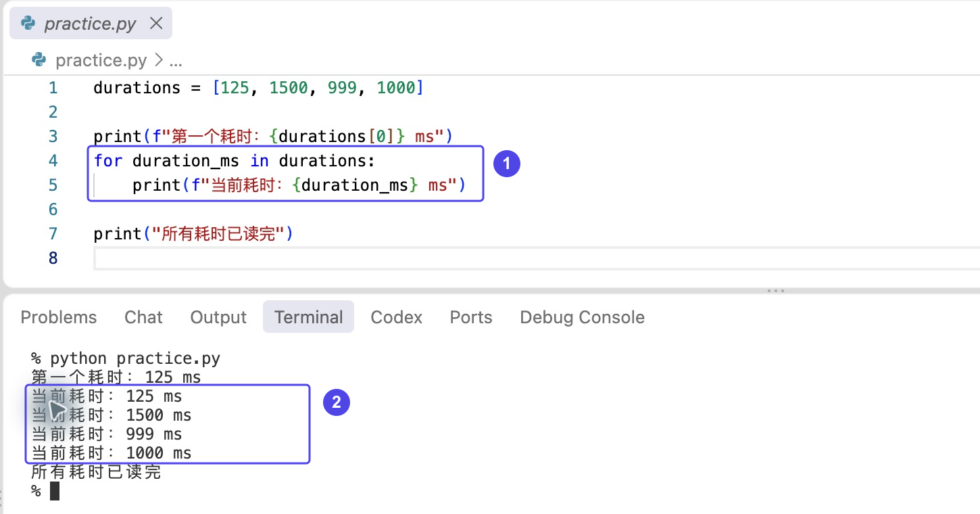Select the practice.py editor tab
The image size is (980, 514).
pos(91,24)
